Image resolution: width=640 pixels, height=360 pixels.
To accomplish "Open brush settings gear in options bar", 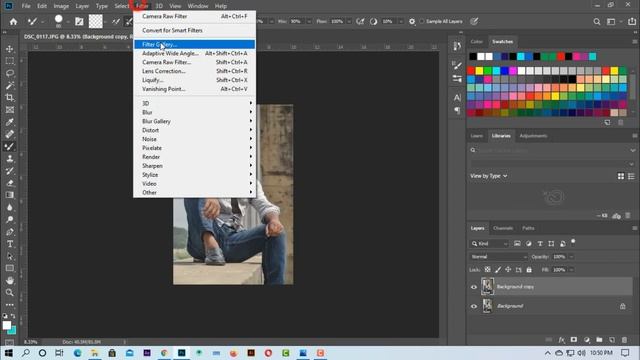I will (412, 21).
